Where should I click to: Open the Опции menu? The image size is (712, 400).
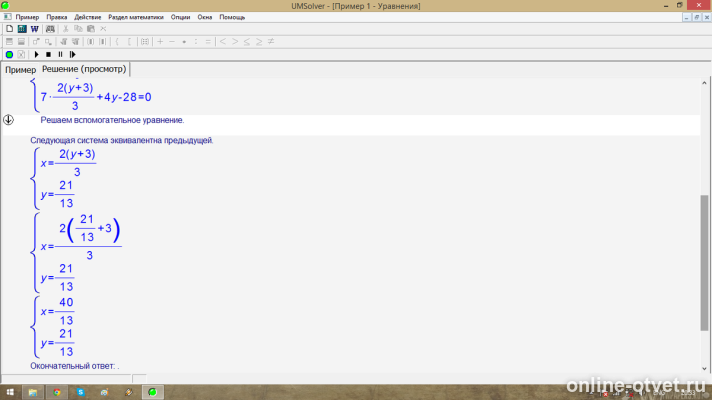(180, 17)
